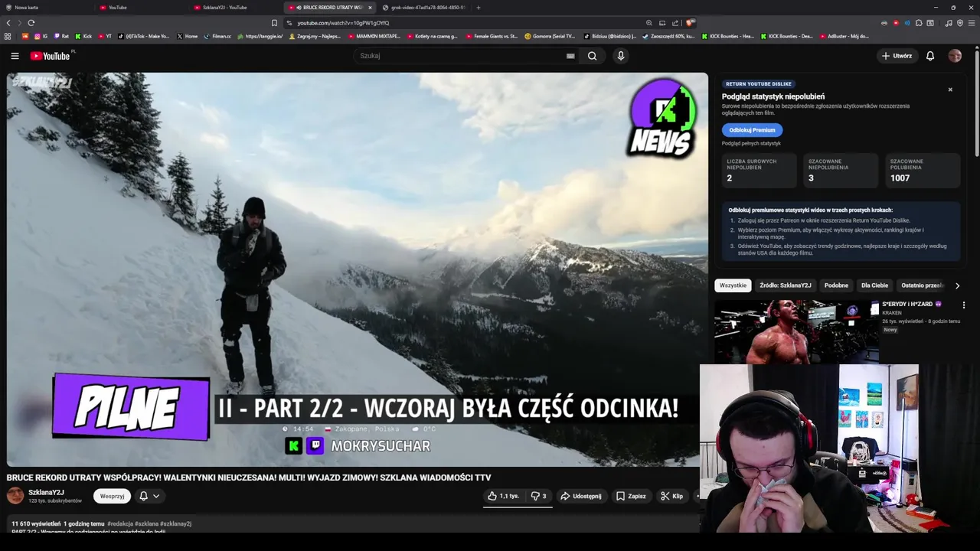Show more filter chips with the arrow

tap(957, 285)
